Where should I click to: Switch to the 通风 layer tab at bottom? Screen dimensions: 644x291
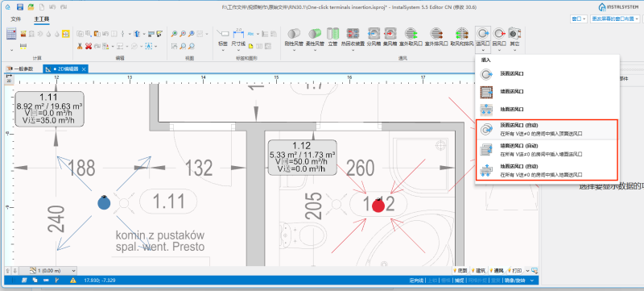click(496, 271)
